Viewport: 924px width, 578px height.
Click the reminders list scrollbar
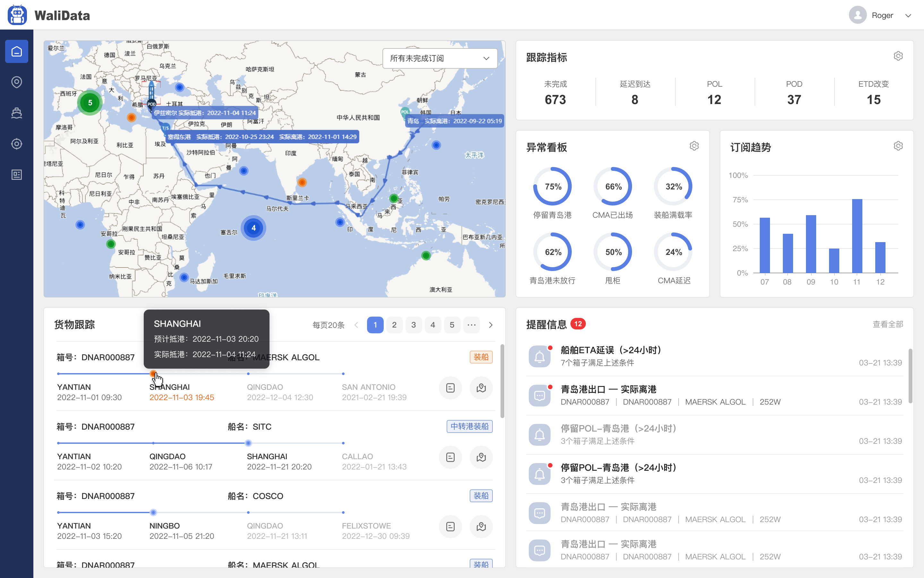click(910, 376)
